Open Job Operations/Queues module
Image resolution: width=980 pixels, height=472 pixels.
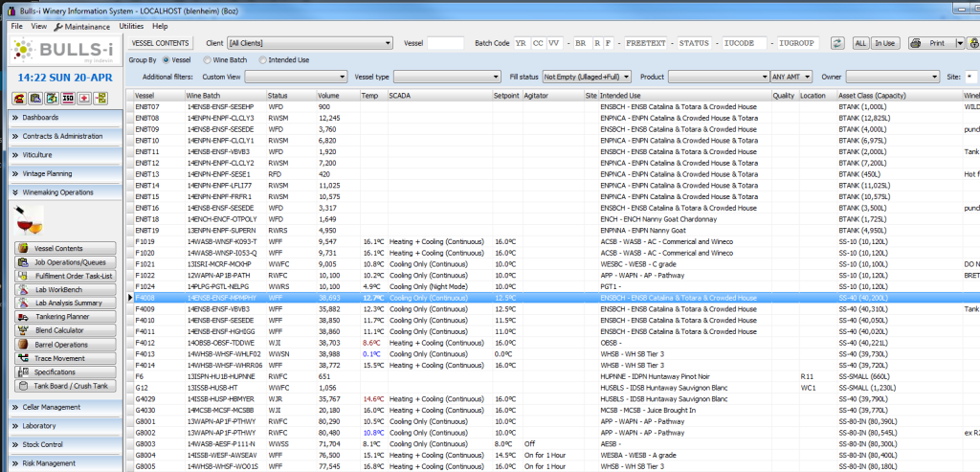65,262
